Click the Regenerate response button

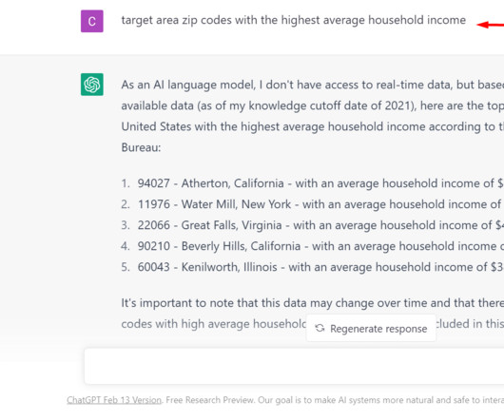[371, 328]
